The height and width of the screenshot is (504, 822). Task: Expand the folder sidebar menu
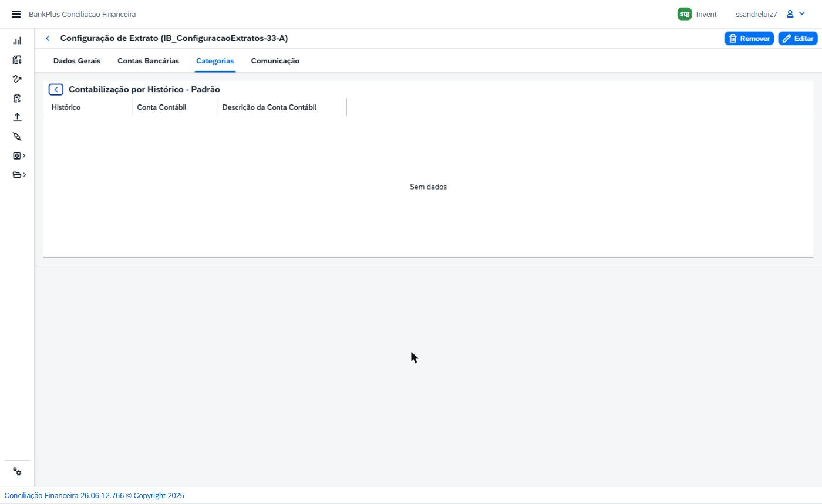click(x=19, y=175)
